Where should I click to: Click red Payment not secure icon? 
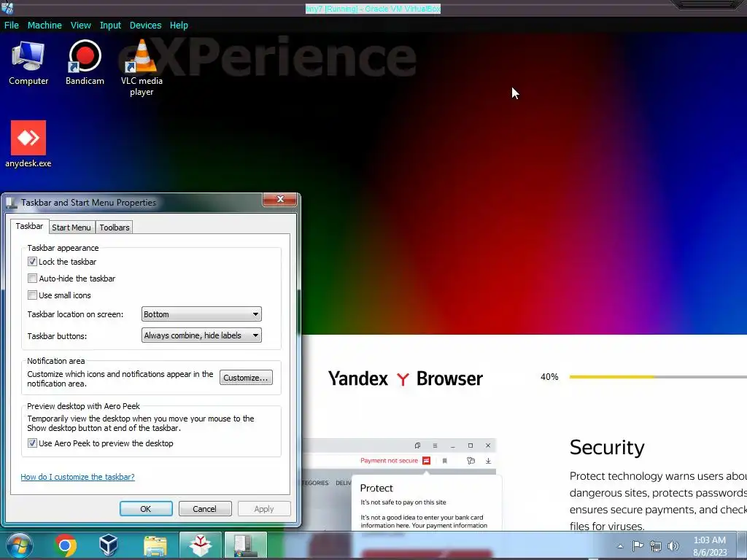pyautogui.click(x=426, y=461)
